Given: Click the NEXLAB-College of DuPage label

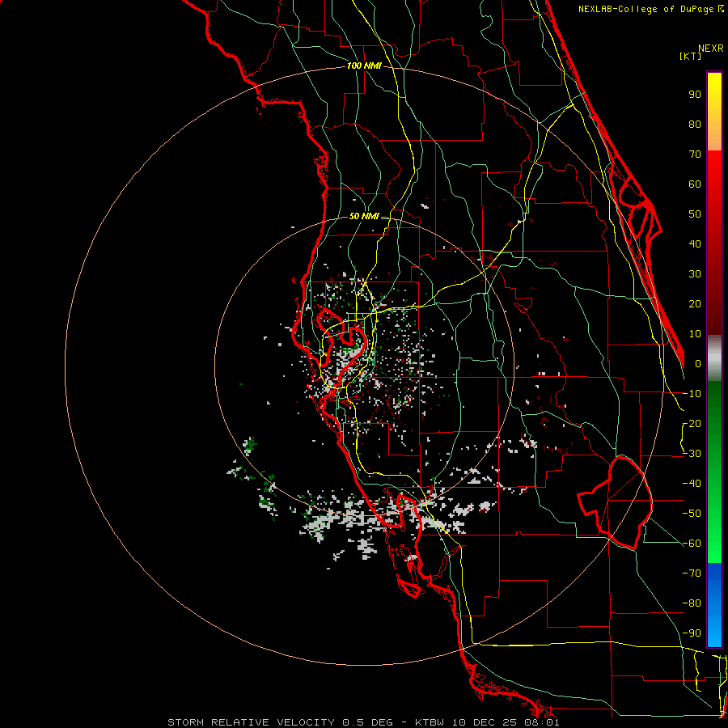Looking at the screenshot, I should pyautogui.click(x=650, y=9).
